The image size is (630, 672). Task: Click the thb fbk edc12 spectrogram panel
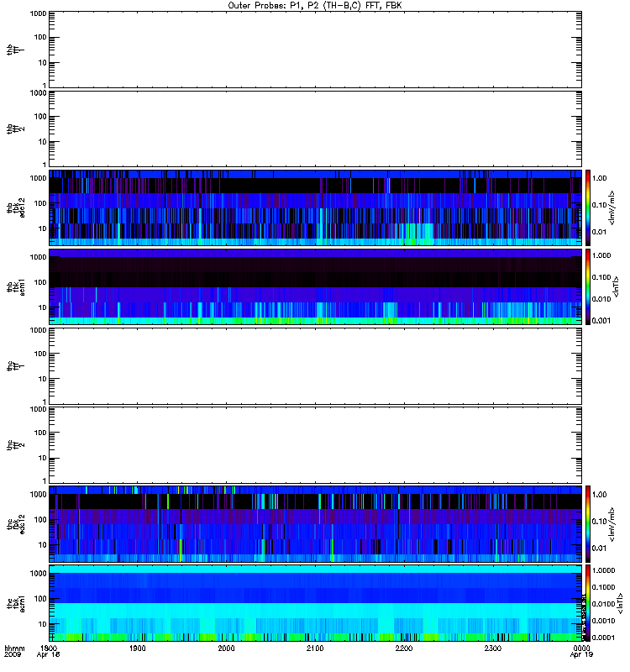(x=315, y=207)
